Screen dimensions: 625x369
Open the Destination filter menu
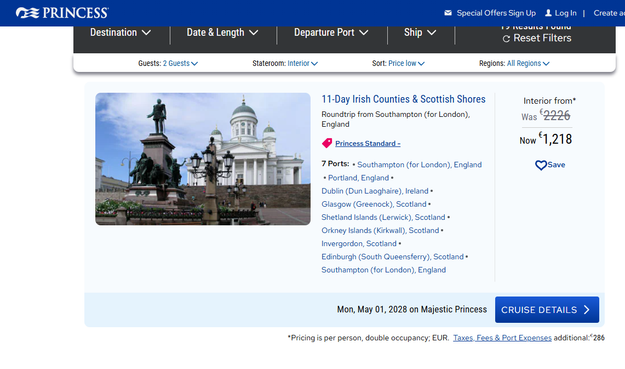click(120, 33)
